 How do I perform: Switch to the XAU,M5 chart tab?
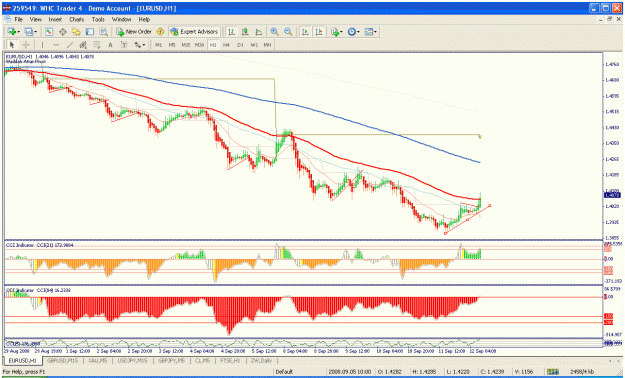[x=97, y=360]
